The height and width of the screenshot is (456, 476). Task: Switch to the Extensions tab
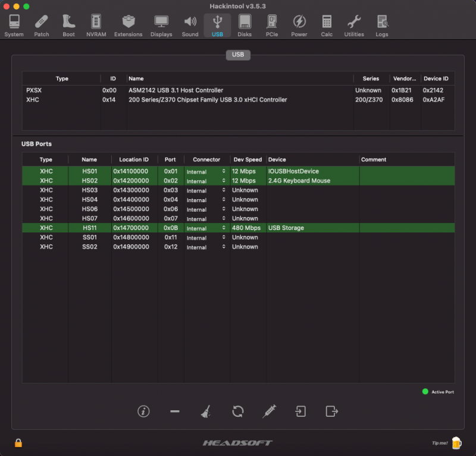pos(128,26)
